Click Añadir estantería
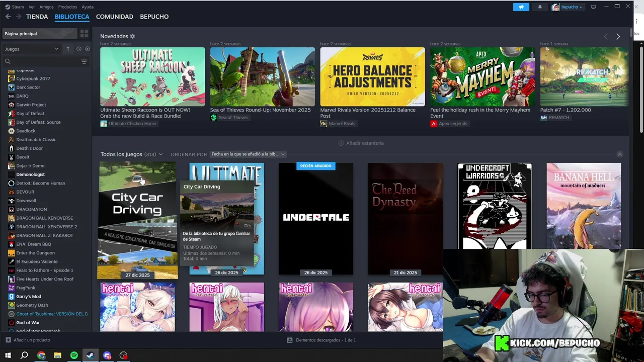 pos(361,143)
